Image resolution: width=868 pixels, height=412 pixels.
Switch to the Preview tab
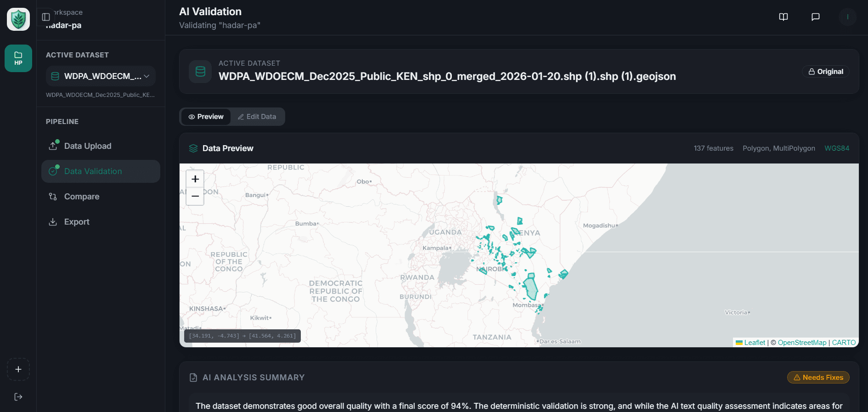206,117
